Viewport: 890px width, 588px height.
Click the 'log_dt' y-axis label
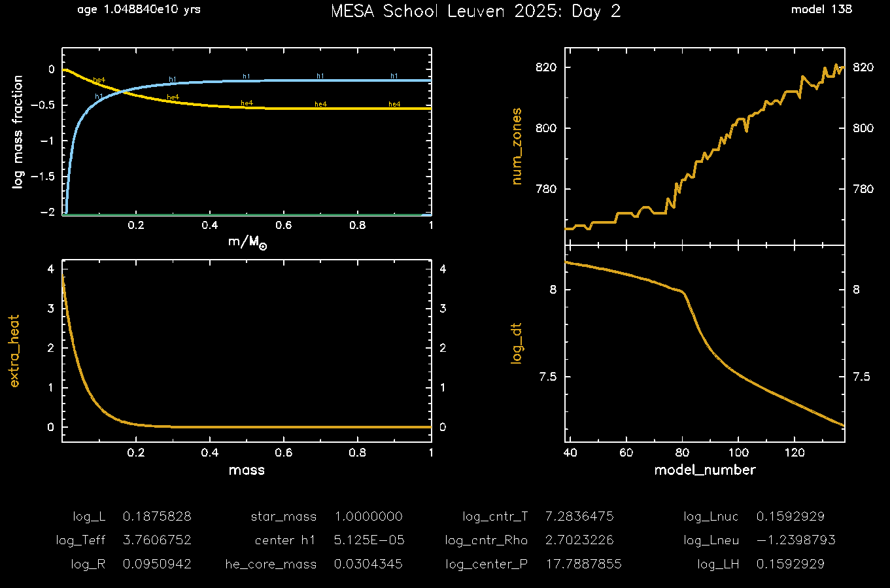(517, 343)
